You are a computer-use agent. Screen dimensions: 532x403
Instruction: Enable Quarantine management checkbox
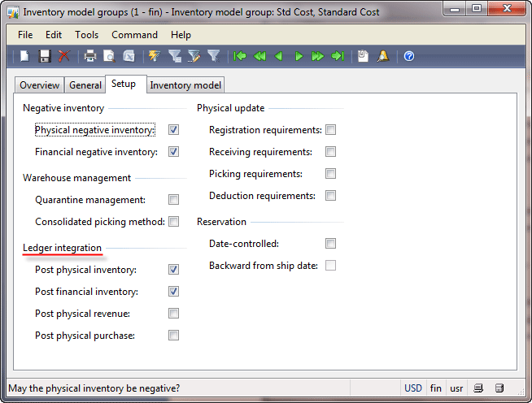(173, 200)
